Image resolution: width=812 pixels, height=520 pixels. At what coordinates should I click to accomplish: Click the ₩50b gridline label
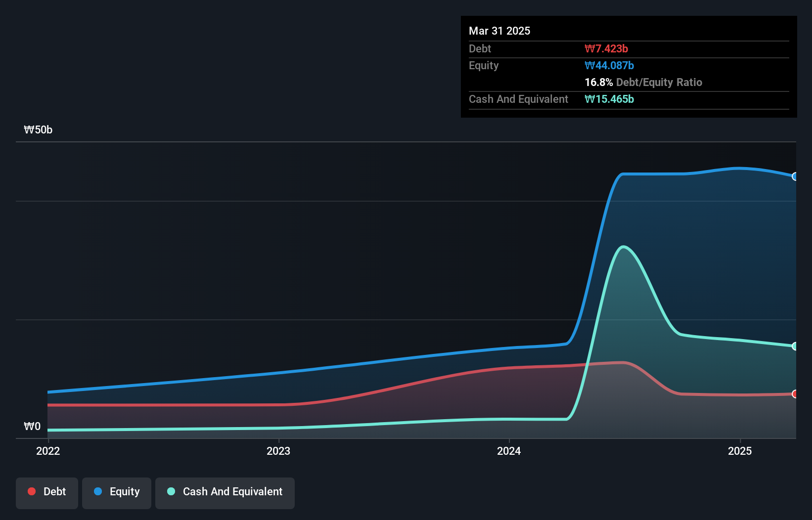[38, 130]
